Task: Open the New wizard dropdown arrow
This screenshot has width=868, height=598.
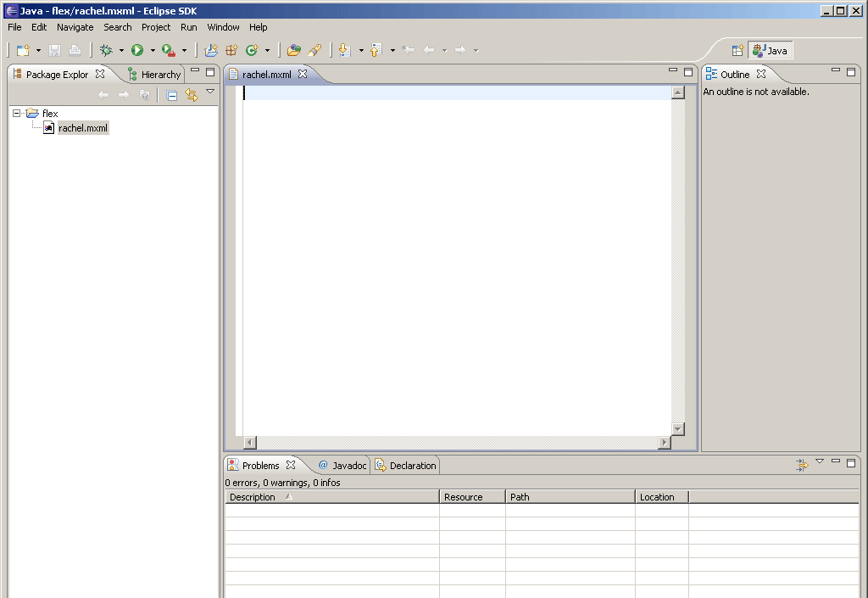Action: [x=38, y=50]
